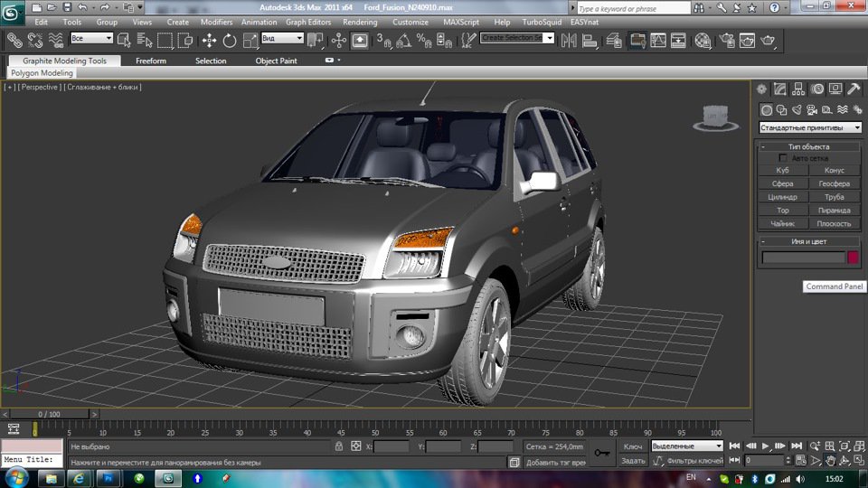The height and width of the screenshot is (488, 868).
Task: Click Select and Manipulate icon
Action: pyautogui.click(x=339, y=41)
